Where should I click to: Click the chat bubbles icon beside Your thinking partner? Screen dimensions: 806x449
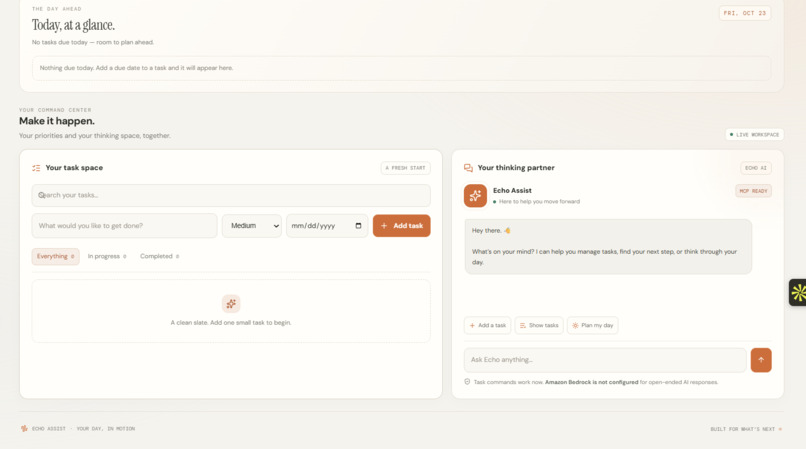[468, 168]
